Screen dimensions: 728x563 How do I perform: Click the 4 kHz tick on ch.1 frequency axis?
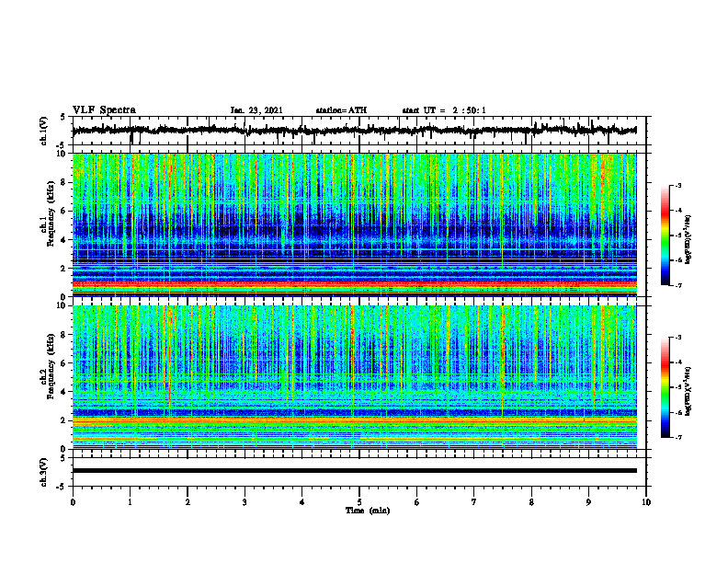(x=64, y=240)
